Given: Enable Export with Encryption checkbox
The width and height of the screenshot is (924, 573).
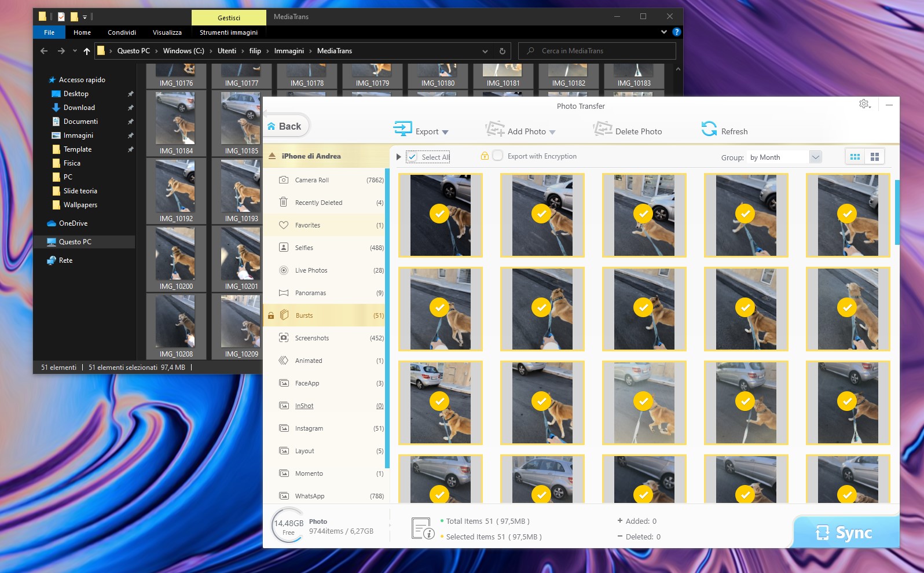Looking at the screenshot, I should [x=497, y=156].
